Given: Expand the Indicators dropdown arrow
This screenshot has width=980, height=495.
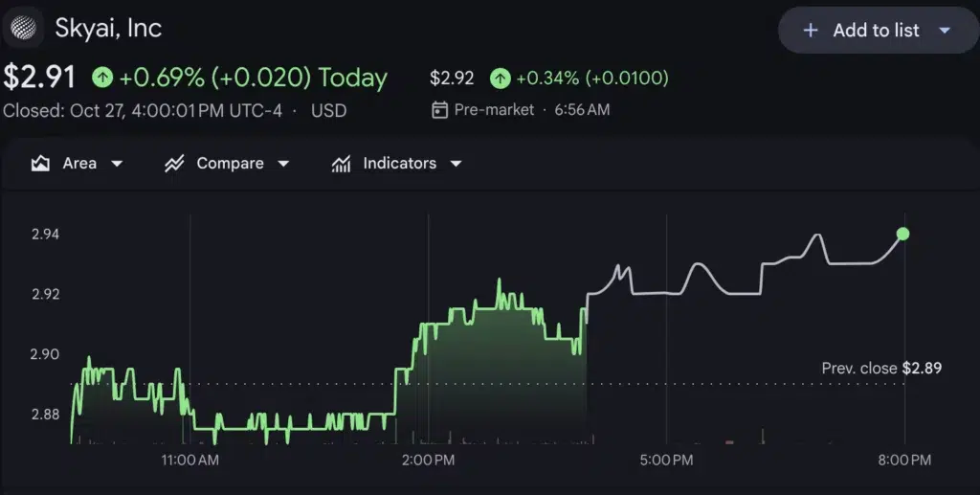Looking at the screenshot, I should coord(456,164).
